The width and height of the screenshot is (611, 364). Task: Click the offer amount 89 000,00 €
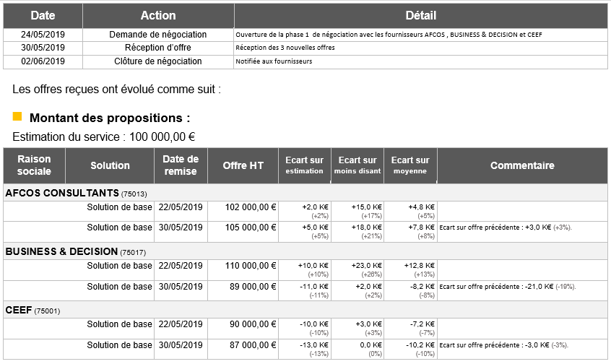click(253, 287)
